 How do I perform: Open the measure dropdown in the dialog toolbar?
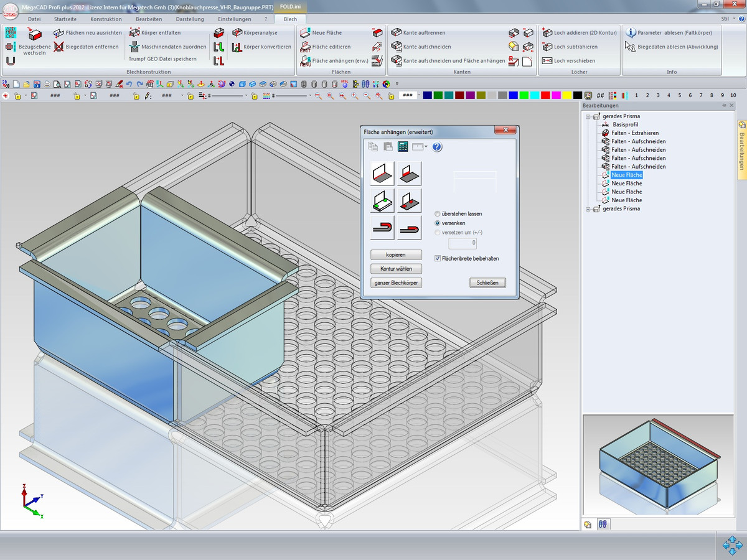(x=426, y=147)
